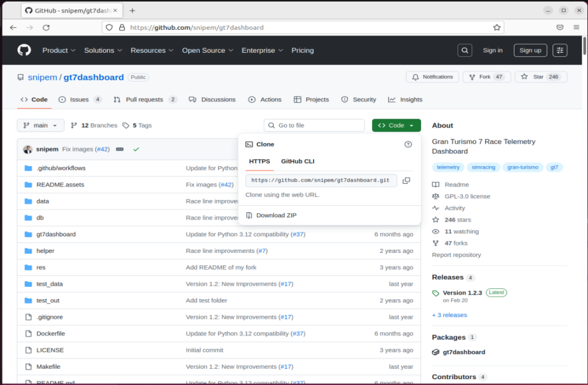Image resolution: width=588 pixels, height=385 pixels.
Task: Copy the clone URL to clipboard
Action: (406, 180)
